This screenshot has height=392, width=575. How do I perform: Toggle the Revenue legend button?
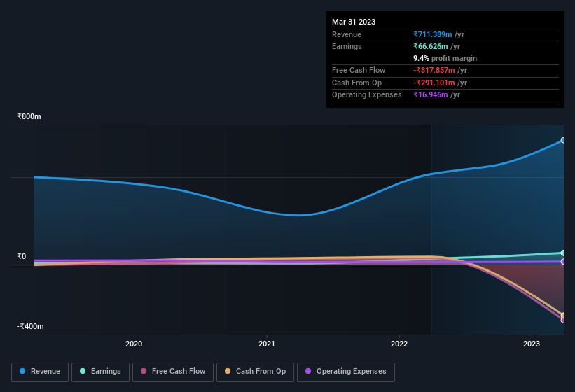tap(40, 372)
